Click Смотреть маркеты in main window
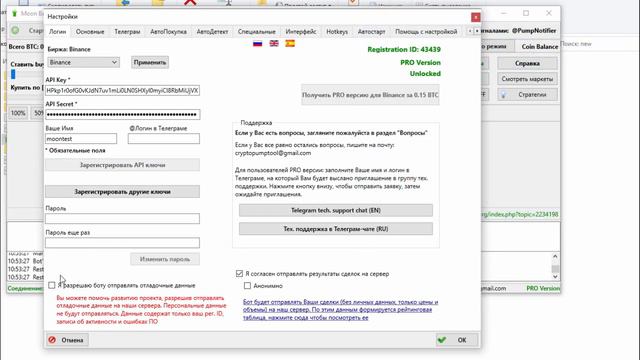The image size is (640, 360). click(x=527, y=79)
